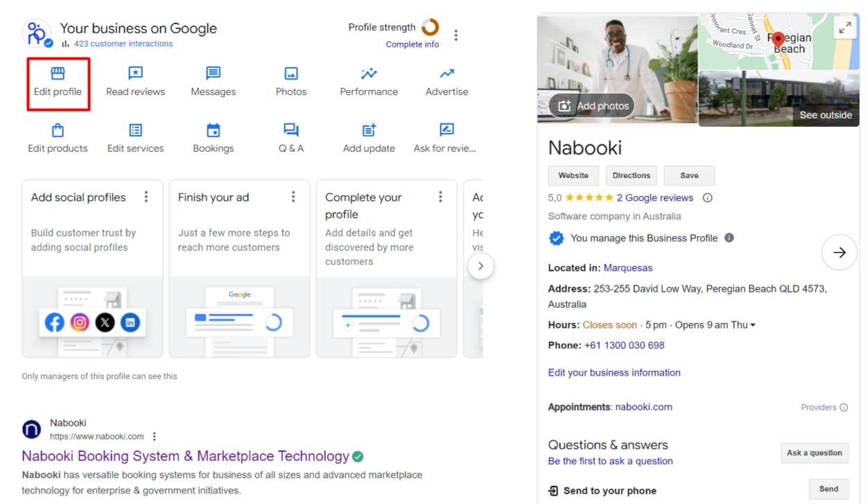
Task: Show next suggestion cards with arrow
Action: point(480,266)
